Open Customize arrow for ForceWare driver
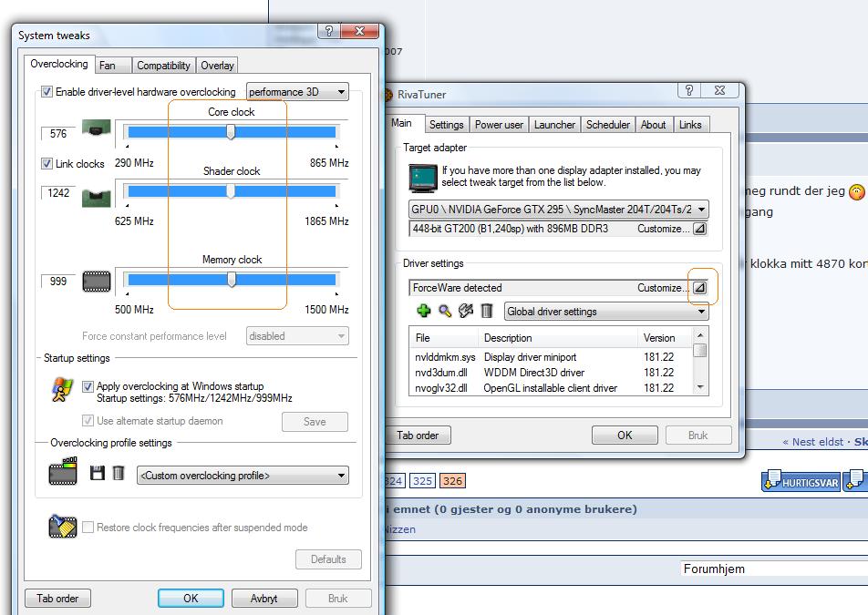The width and height of the screenshot is (868, 615). pos(699,288)
